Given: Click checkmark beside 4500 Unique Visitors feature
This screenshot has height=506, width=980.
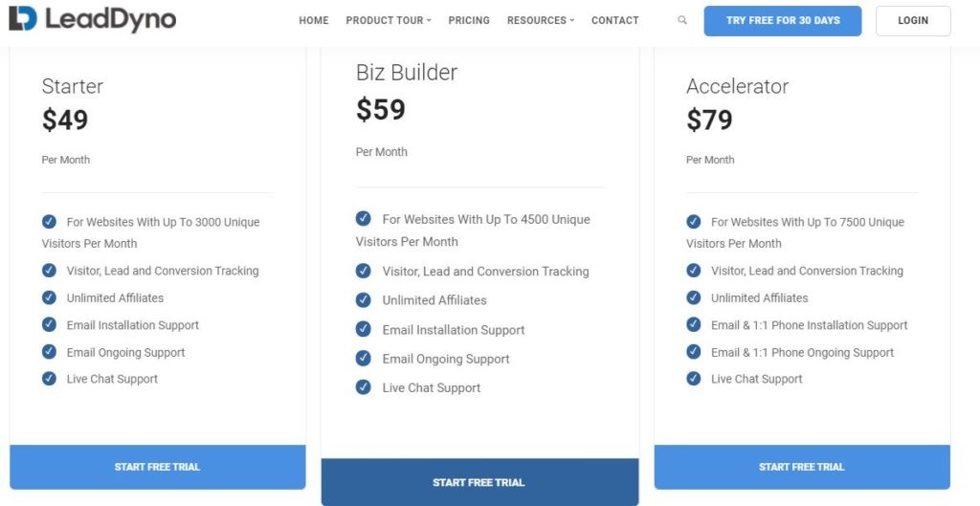Looking at the screenshot, I should [363, 218].
